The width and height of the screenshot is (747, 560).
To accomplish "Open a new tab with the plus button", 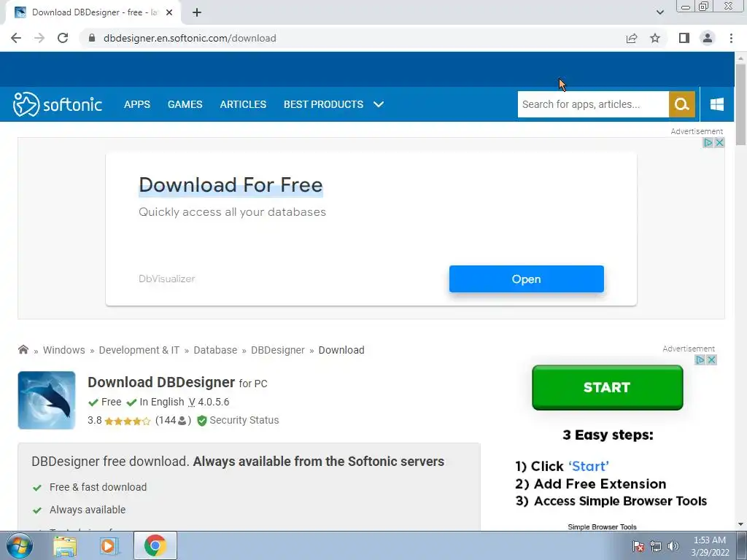I will click(197, 12).
